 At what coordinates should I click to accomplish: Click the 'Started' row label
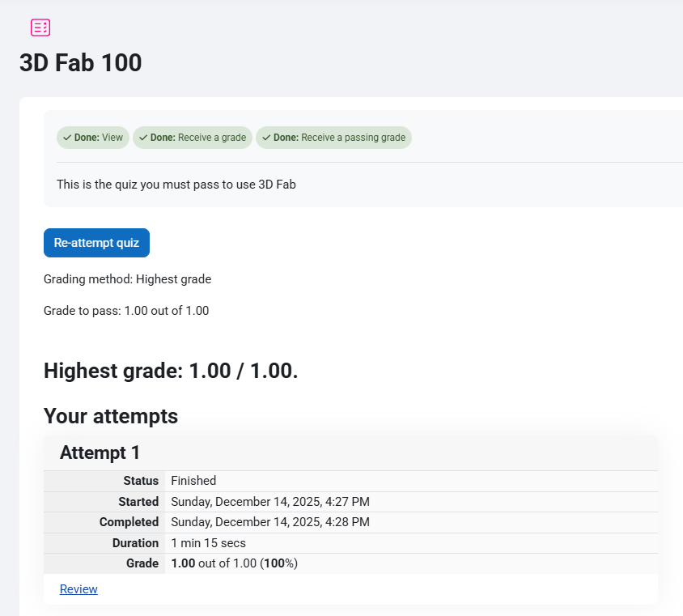click(x=138, y=501)
